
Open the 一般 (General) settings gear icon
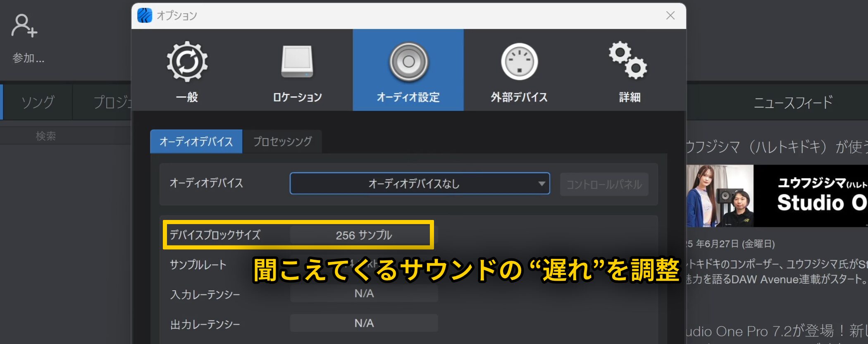(x=187, y=62)
